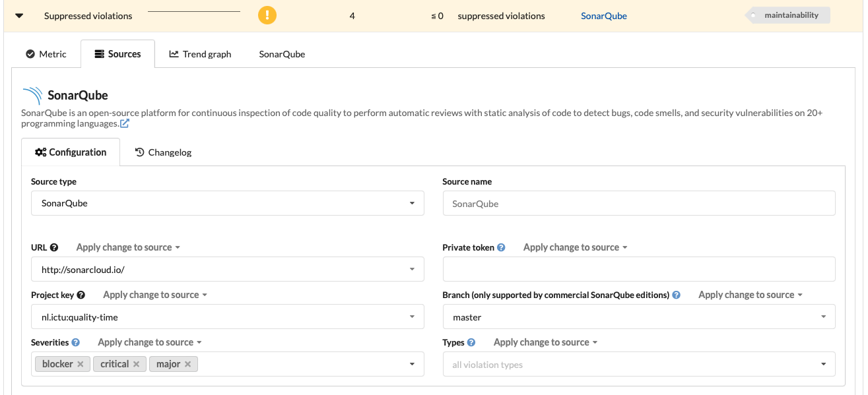Remove the critical severity tag
Image resolution: width=868 pixels, height=395 pixels.
point(136,364)
